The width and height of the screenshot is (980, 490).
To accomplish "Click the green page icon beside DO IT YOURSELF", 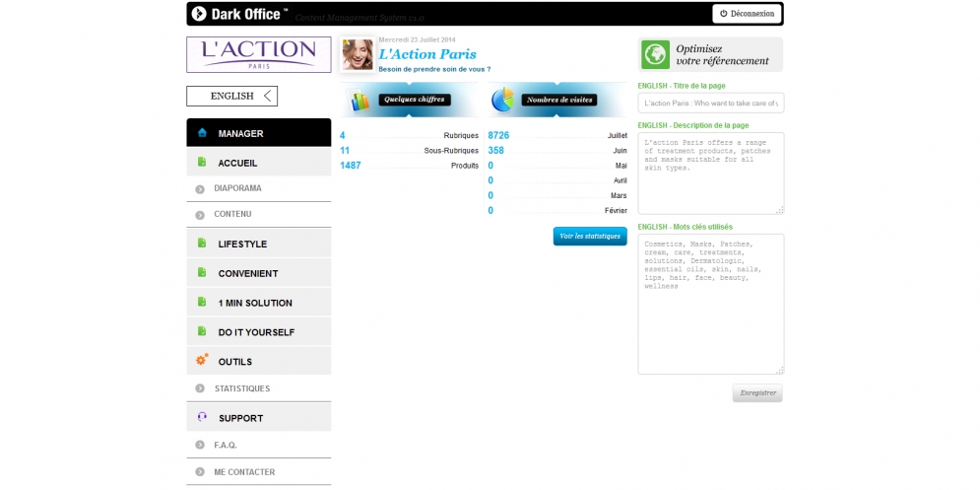I will point(202,331).
